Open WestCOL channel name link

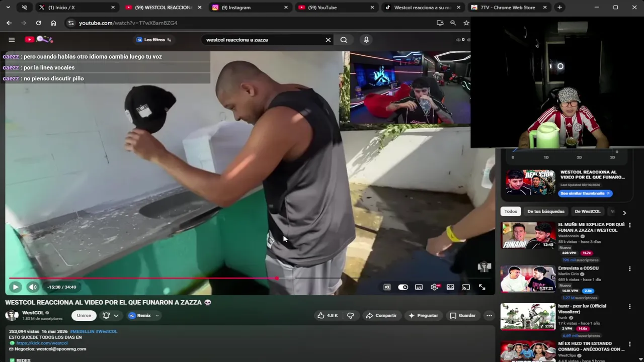33,313
